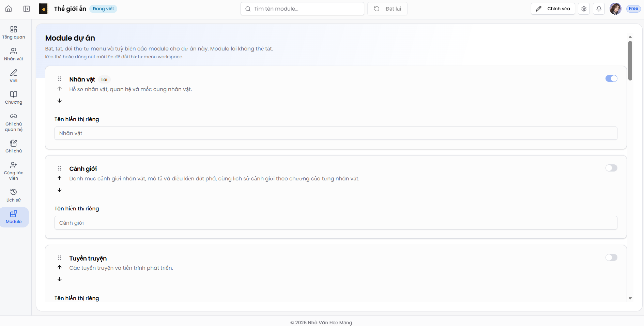Image resolution: width=644 pixels, height=326 pixels.
Task: Move Nhân vật module down arrow
Action: point(60,101)
